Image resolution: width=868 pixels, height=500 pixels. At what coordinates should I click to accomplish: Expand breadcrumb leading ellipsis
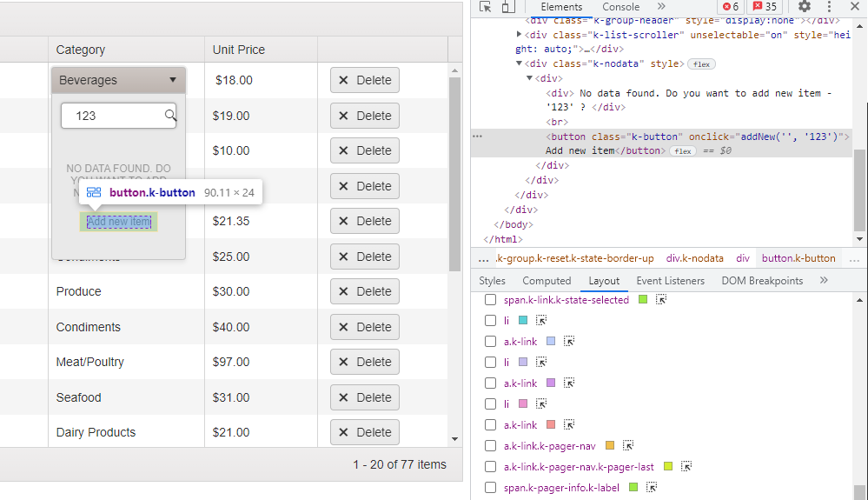(x=484, y=258)
